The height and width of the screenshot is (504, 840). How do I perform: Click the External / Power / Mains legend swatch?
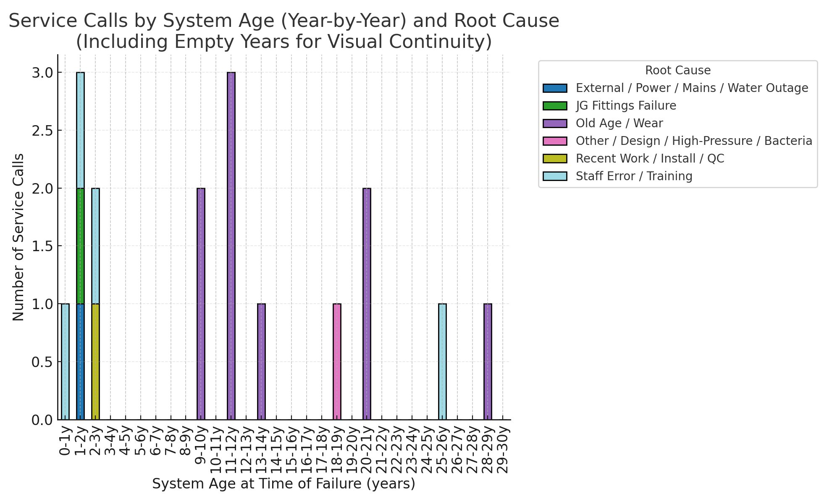[555, 88]
